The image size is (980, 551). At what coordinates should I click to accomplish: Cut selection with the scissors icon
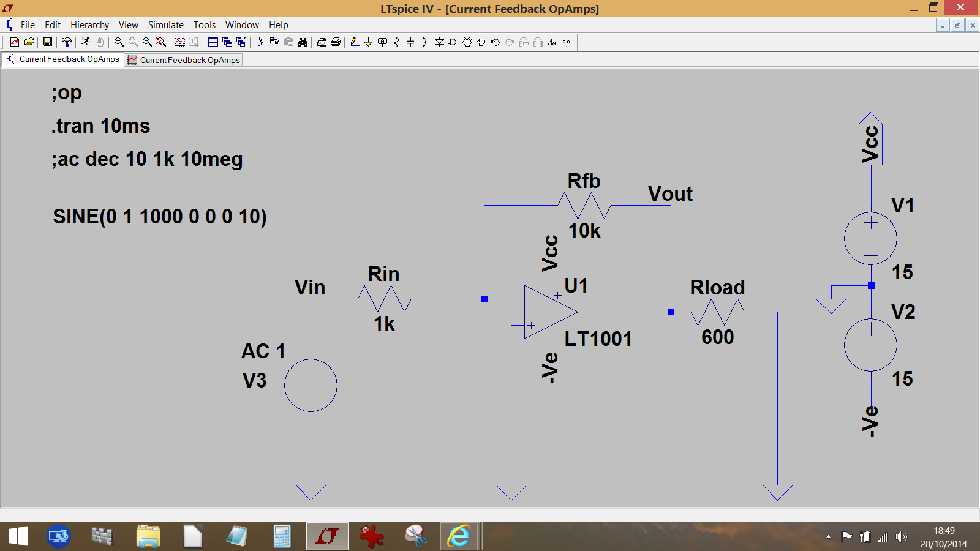click(260, 42)
